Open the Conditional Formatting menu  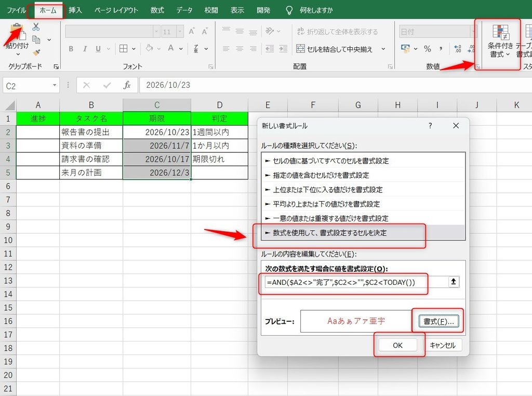click(500, 41)
